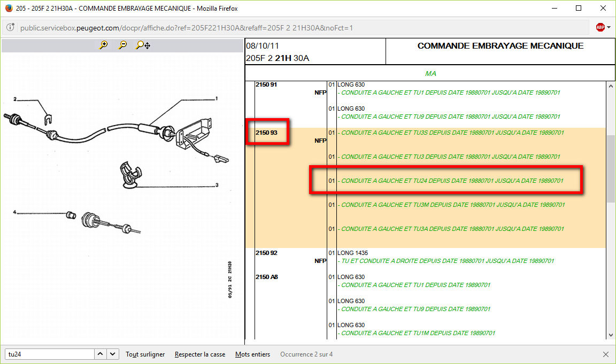Click the TU ET CONDUITE A DROITE line
616x364 pixels.
(446, 261)
